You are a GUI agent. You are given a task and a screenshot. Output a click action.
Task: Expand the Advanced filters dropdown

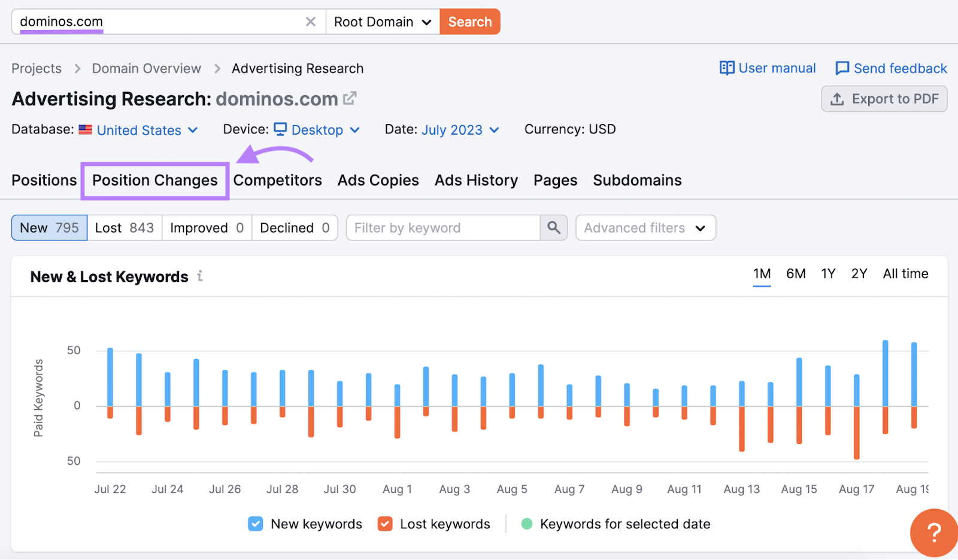coord(645,227)
